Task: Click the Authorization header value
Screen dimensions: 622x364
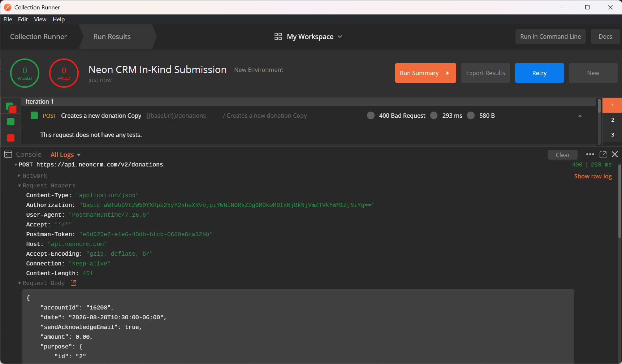Action: click(x=227, y=205)
